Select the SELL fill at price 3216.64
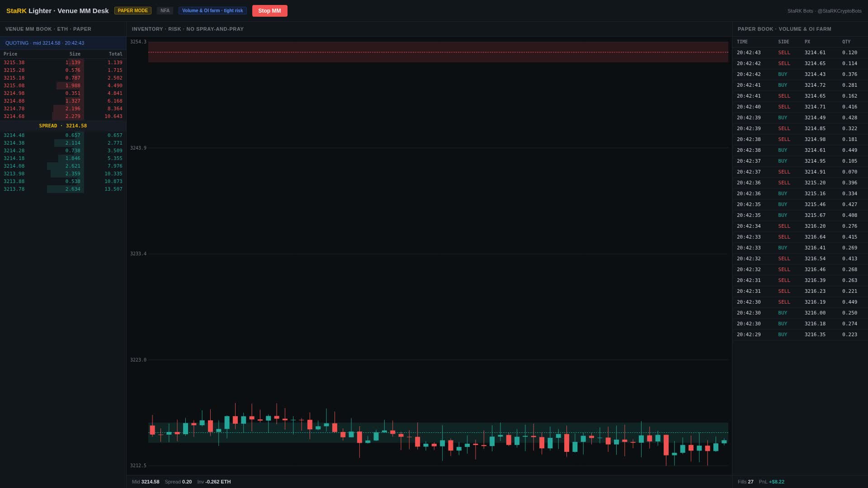Viewport: 868px width, 488px height. (800, 237)
